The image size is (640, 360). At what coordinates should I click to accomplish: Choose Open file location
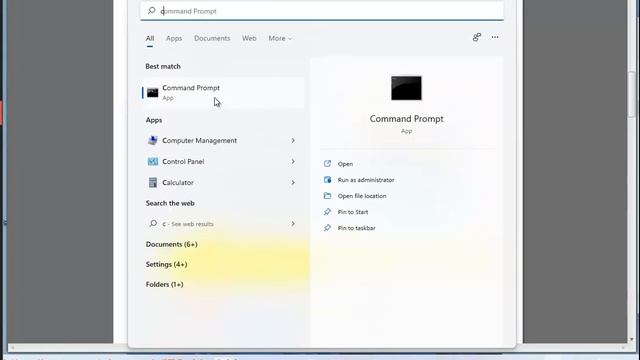[x=362, y=196]
